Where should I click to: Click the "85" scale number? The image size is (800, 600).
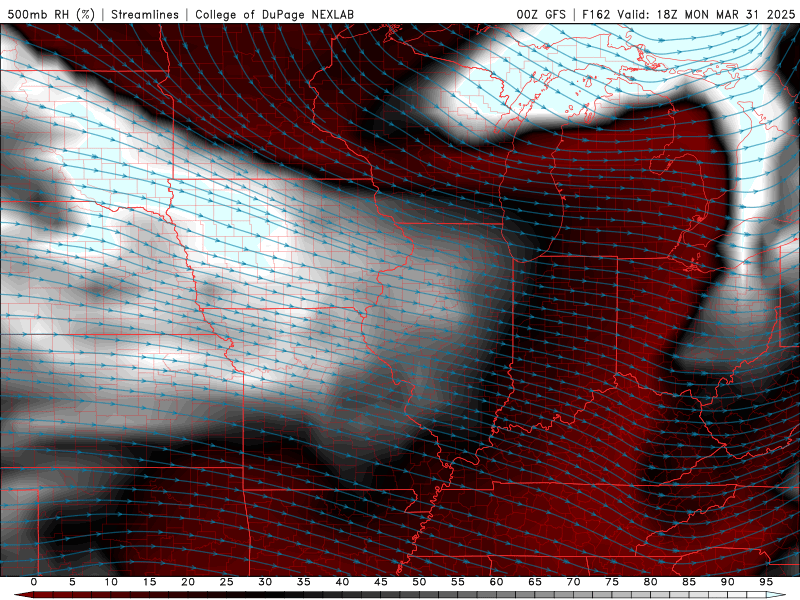click(689, 582)
